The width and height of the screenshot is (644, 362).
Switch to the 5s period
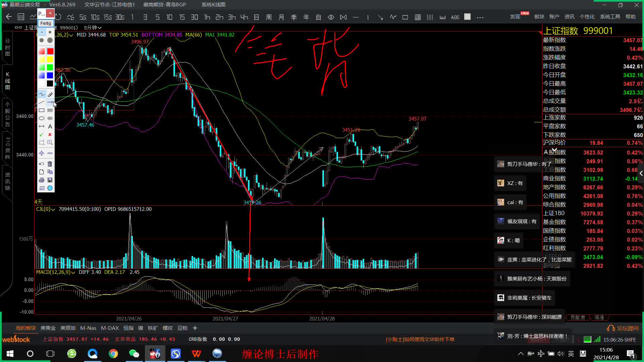coord(83,17)
